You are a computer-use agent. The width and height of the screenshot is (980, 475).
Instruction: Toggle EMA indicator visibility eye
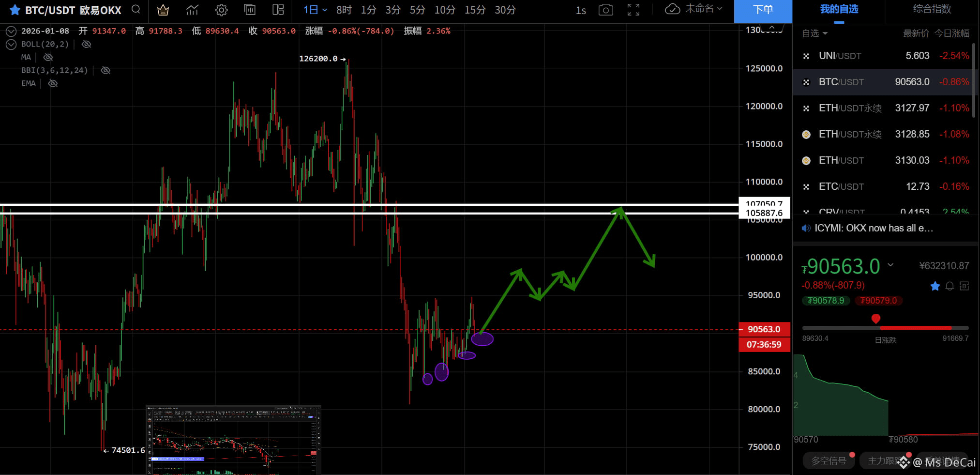[x=53, y=83]
